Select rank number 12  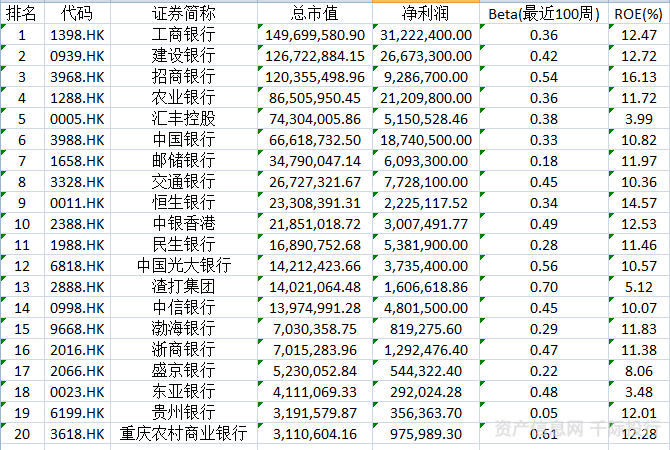point(22,265)
